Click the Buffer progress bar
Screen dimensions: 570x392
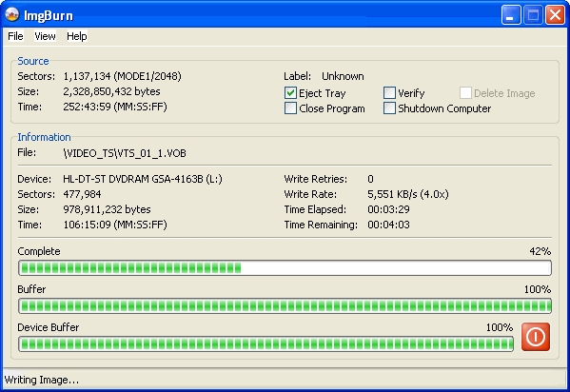(285, 306)
